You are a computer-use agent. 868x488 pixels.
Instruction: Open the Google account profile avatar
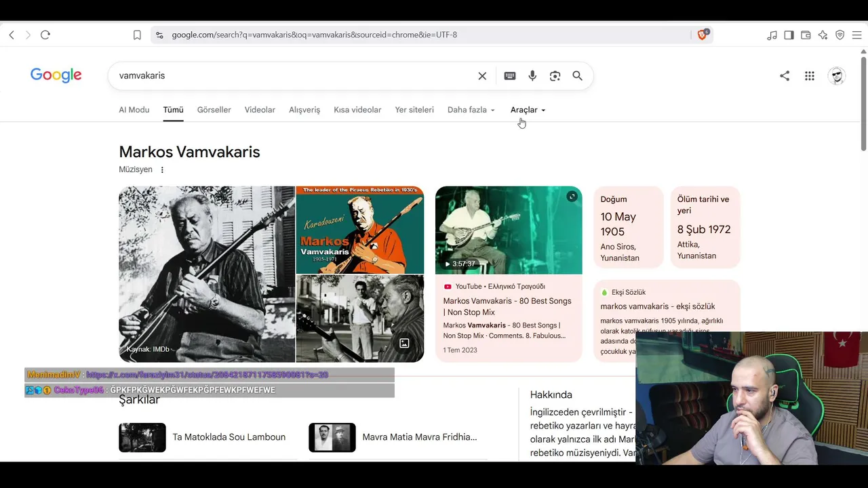(x=837, y=76)
